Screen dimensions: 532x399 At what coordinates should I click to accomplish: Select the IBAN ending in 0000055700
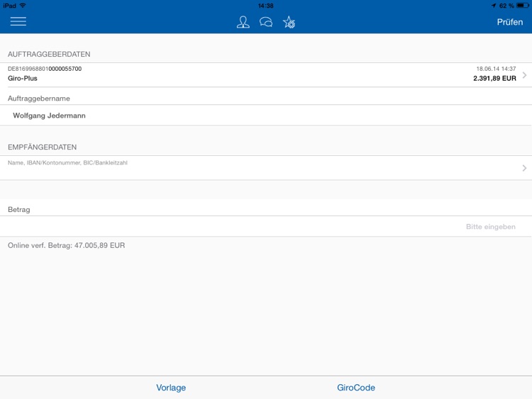[x=45, y=69]
